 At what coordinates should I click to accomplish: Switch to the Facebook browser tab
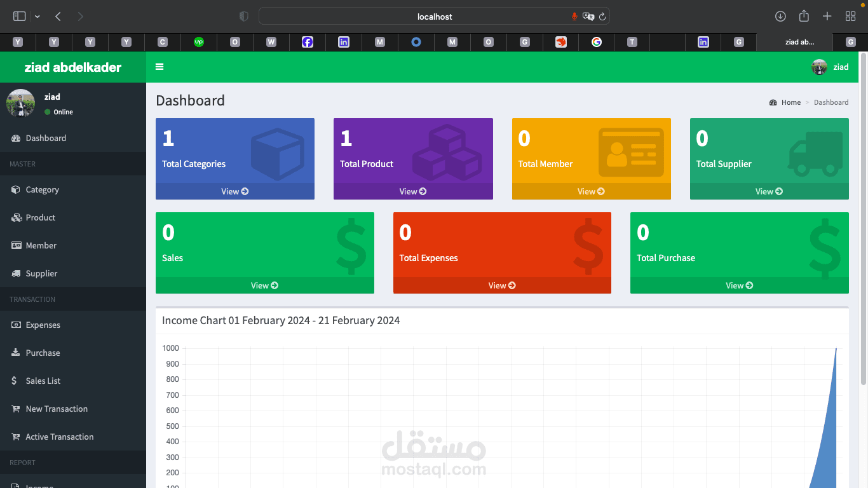tap(308, 42)
